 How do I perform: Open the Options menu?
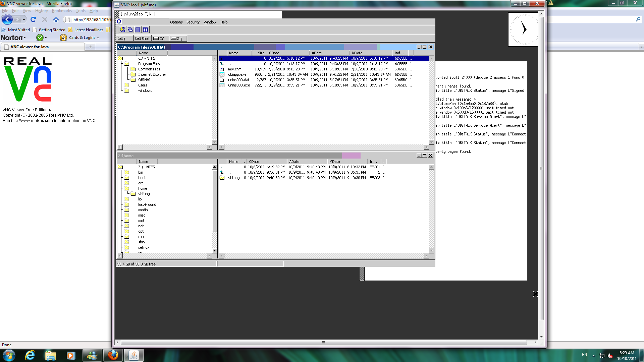176,22
